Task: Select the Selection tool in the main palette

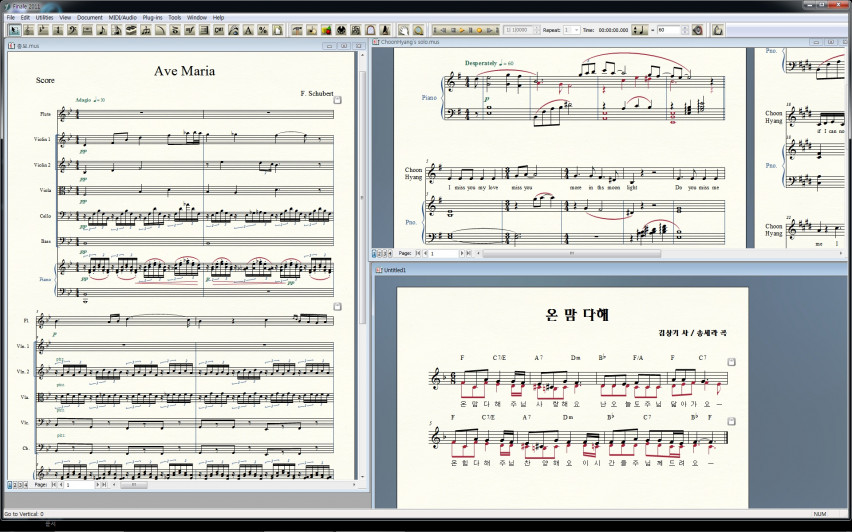Action: coord(14,30)
